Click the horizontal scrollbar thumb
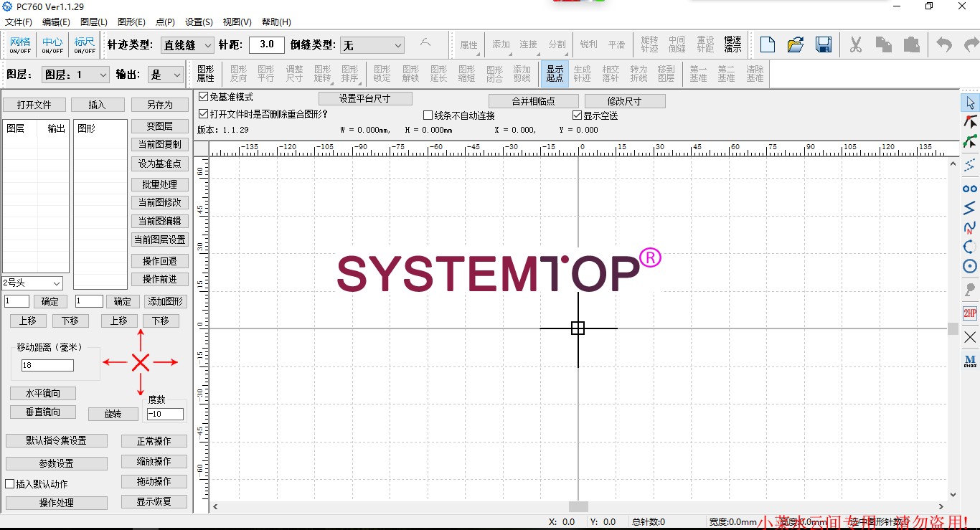Screen dimensions: 980x530 point(578,506)
